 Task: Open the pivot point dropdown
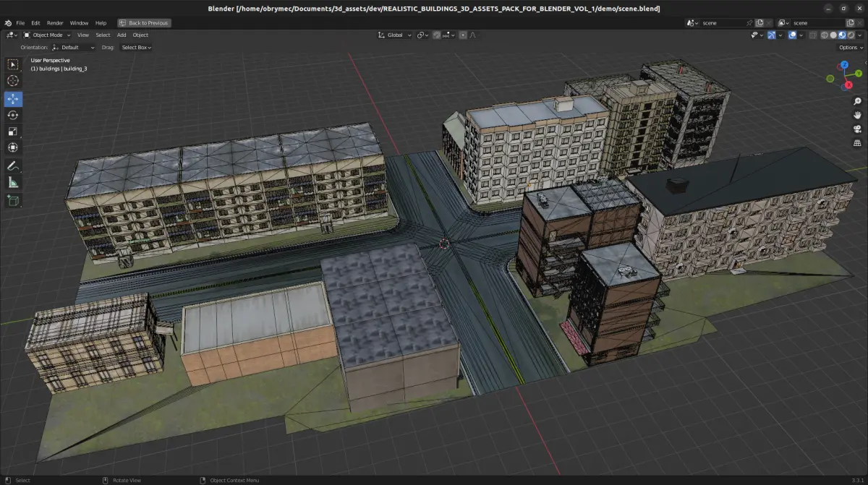point(422,35)
